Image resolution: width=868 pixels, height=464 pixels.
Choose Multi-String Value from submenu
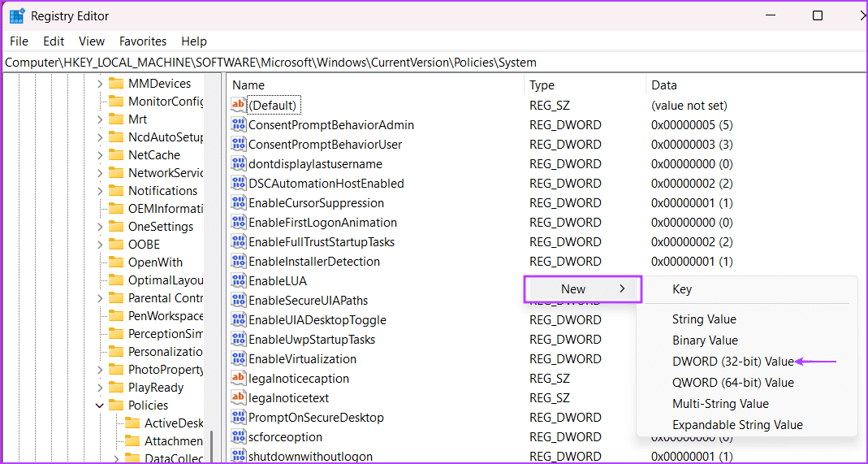coord(720,404)
